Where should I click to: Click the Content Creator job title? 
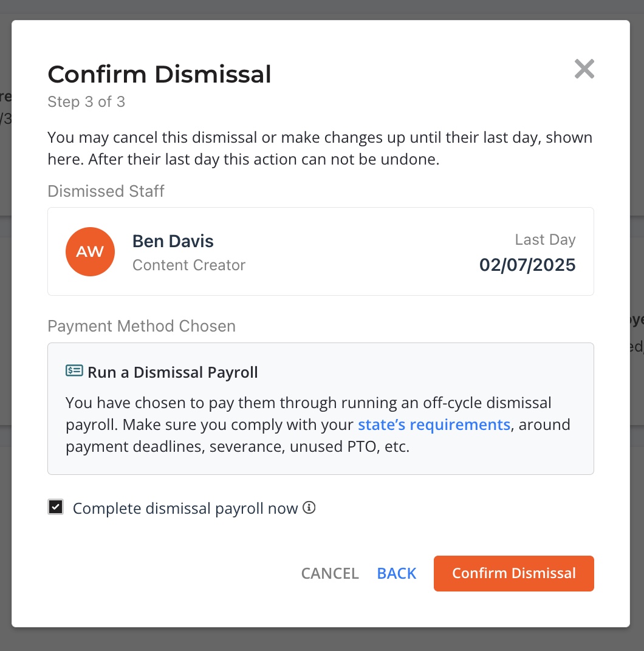(x=189, y=265)
